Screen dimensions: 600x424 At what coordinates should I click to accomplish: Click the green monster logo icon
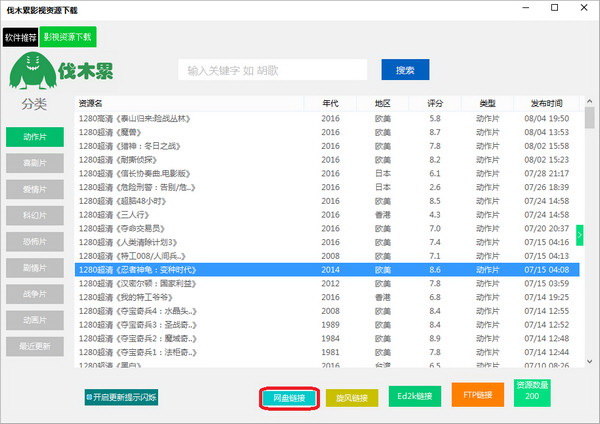pyautogui.click(x=33, y=70)
